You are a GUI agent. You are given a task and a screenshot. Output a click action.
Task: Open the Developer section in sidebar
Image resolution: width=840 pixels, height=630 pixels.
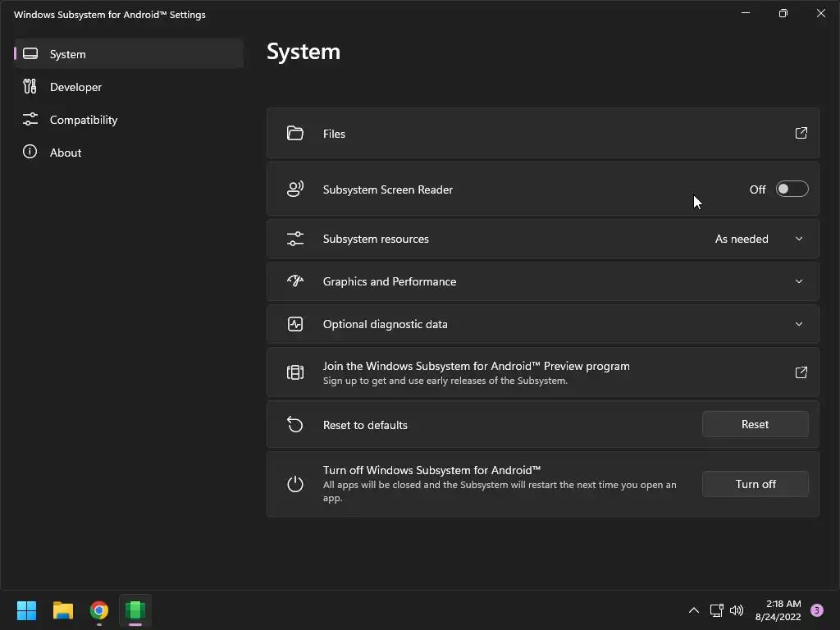click(x=129, y=87)
